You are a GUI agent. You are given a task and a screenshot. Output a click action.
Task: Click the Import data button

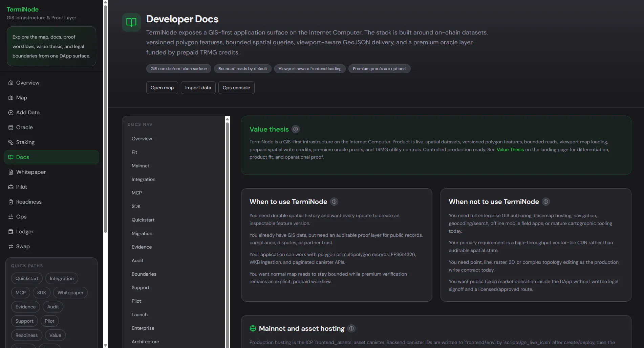click(198, 88)
